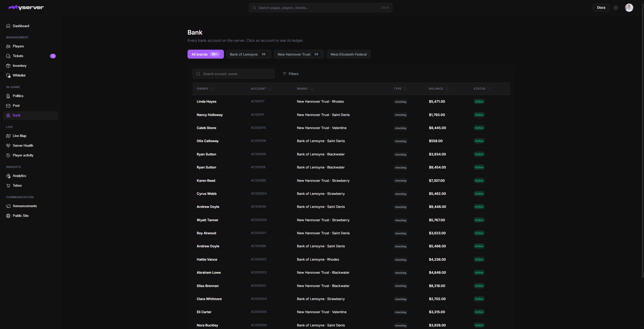Switch to New Hannover Trust tab
The width and height of the screenshot is (644, 329).
(299, 54)
